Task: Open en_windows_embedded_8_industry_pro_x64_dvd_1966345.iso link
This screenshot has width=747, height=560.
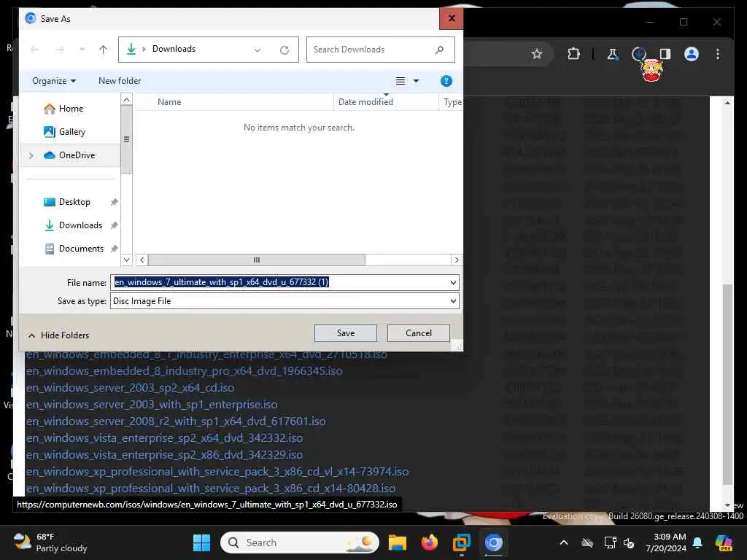Action: (x=184, y=371)
